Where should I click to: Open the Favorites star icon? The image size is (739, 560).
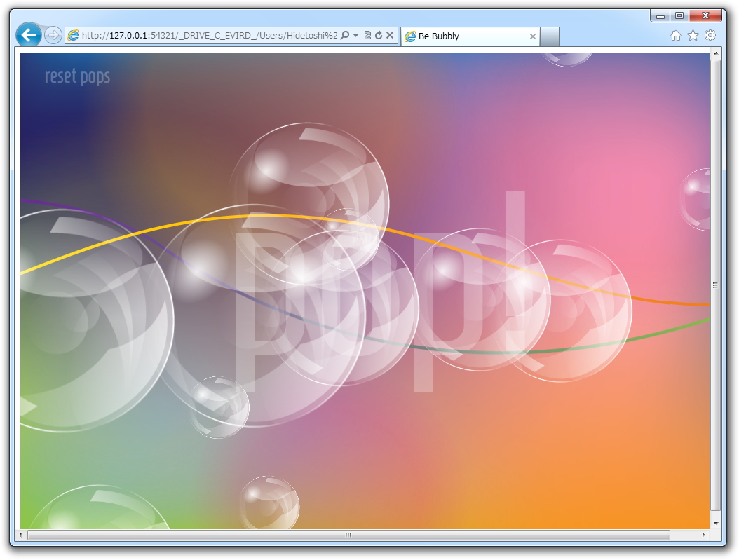(x=693, y=35)
